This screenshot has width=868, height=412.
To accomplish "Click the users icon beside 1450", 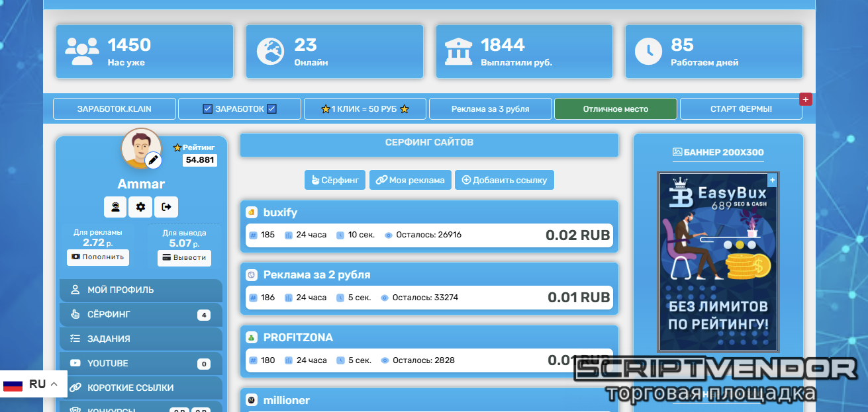I will point(81,51).
